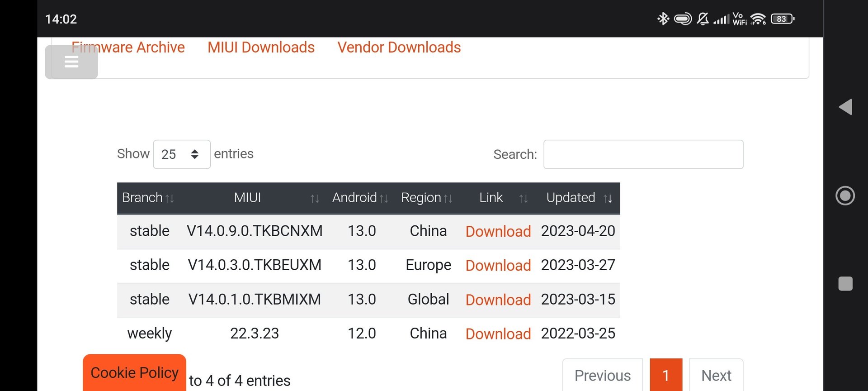Screen dimensions: 868x391
Task: Select the V14.0.3.0.TKBEUXM version cell
Action: (x=255, y=265)
